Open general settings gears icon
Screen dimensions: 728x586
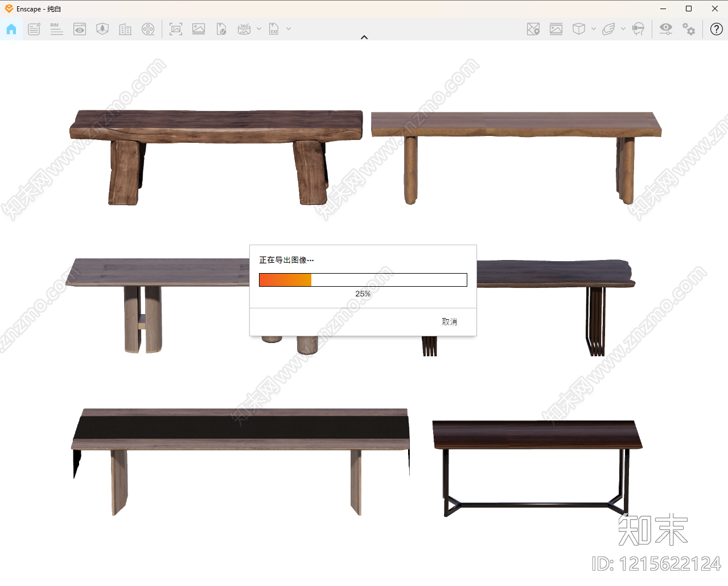point(689,29)
